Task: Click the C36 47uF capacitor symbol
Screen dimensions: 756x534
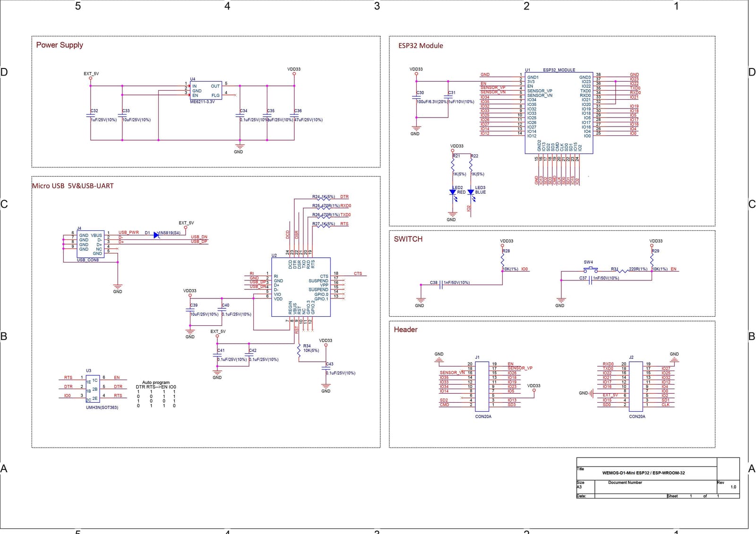Action: (x=294, y=115)
